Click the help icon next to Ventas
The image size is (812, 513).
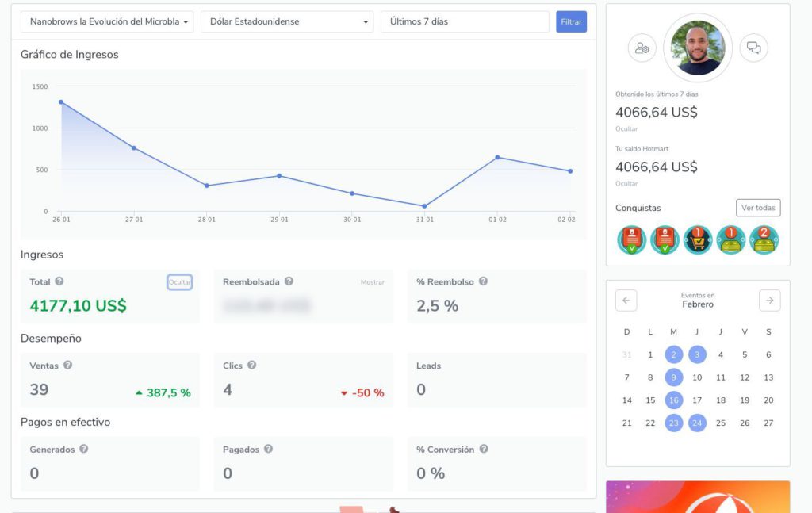coord(68,365)
